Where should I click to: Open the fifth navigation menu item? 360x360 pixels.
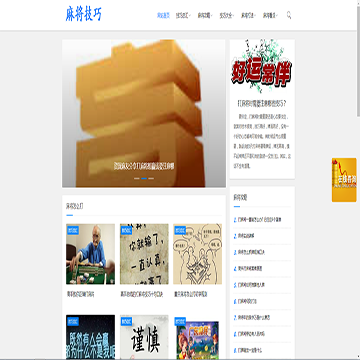tap(247, 15)
